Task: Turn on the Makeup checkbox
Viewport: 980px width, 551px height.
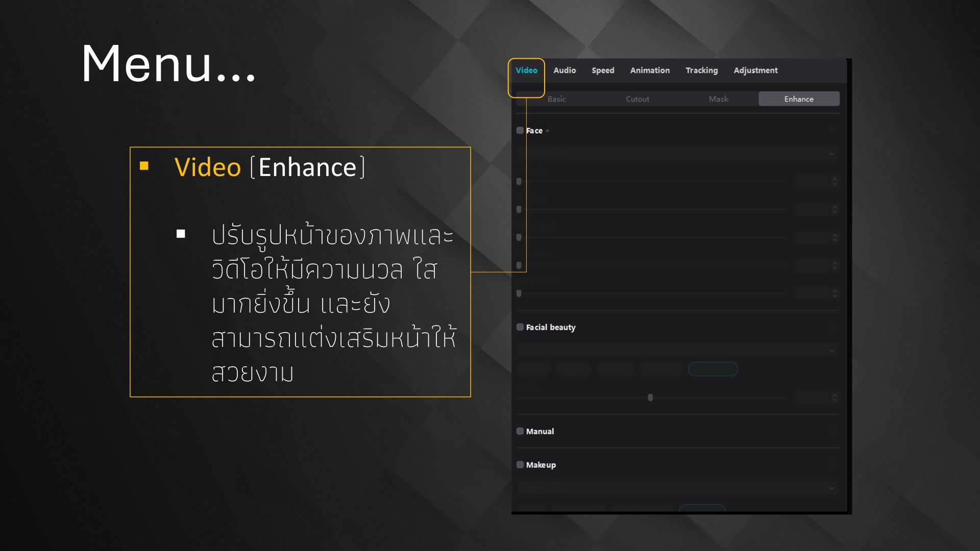Action: point(520,465)
